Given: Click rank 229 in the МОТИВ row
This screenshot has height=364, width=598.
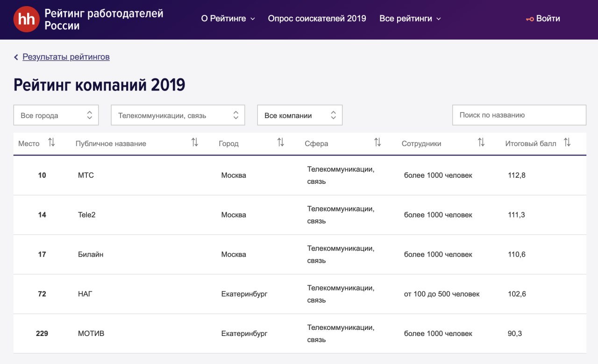Looking at the screenshot, I should [42, 334].
